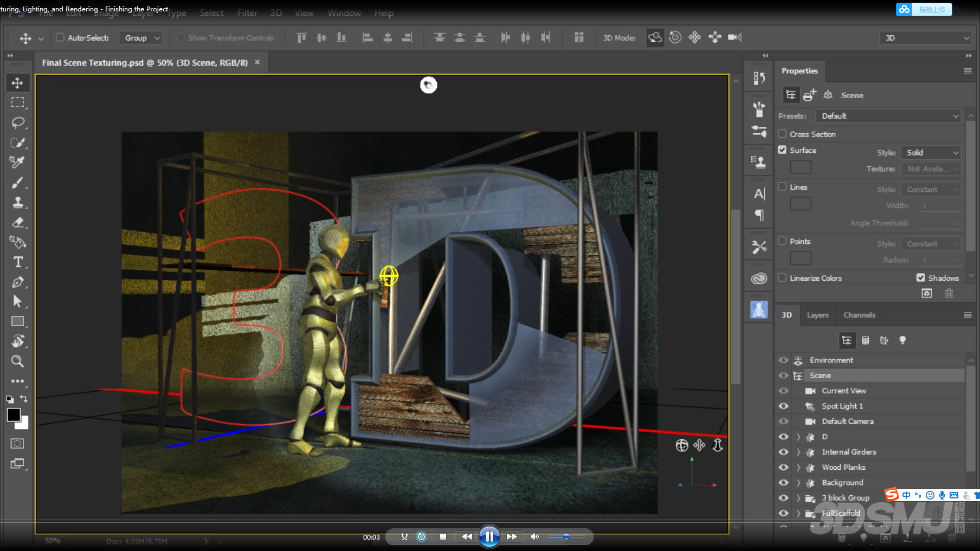Enable Auto-Select checkbox
Screen dimensions: 980x551
click(x=60, y=37)
